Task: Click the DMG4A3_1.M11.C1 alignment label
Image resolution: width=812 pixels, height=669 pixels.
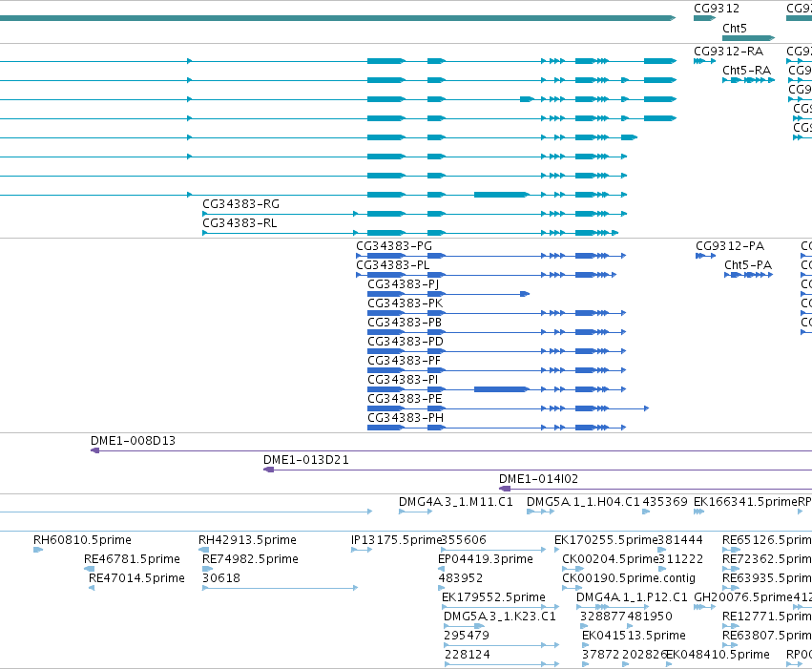Action: (x=456, y=502)
